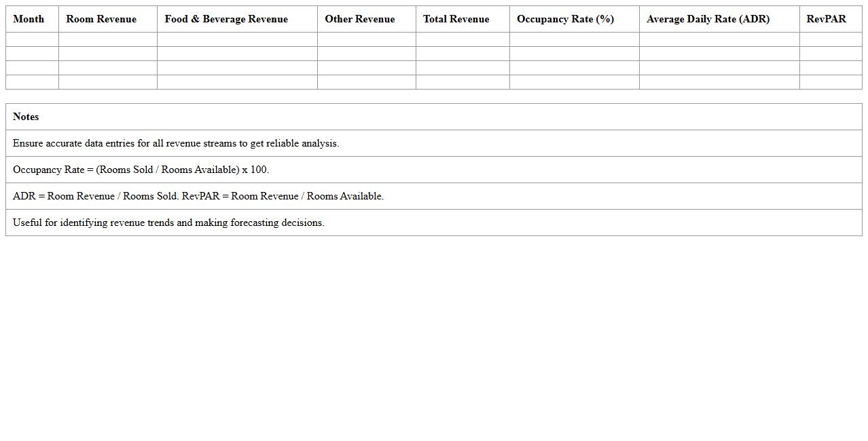Click the Average Daily Rate (ADR) header
The width and height of the screenshot is (868, 441).
coord(708,19)
